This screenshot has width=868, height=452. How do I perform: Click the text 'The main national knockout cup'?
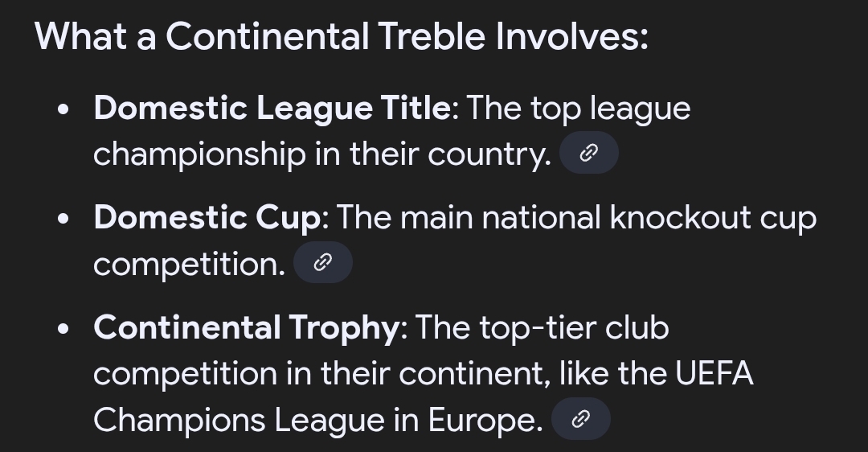click(577, 217)
